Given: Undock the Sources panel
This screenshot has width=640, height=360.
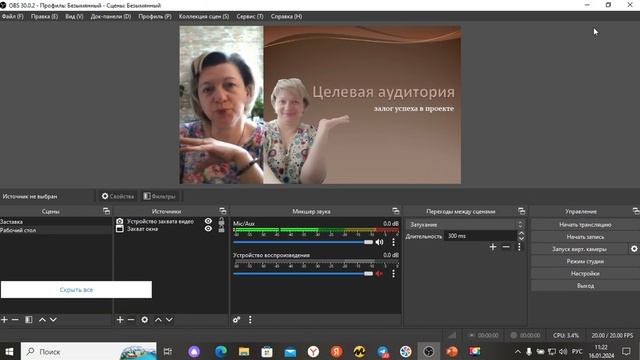Looking at the screenshot, I should click(222, 211).
